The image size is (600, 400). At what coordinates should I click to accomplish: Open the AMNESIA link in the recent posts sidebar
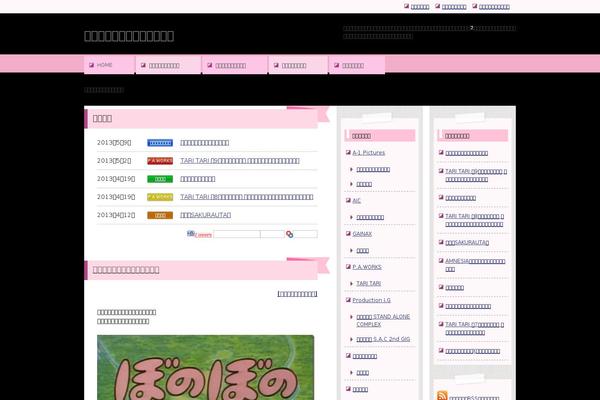point(475,265)
